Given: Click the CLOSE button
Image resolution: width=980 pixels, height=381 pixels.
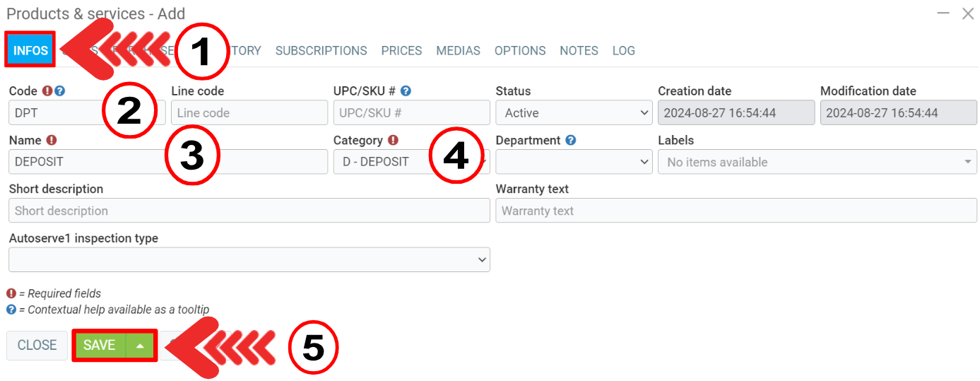Looking at the screenshot, I should [x=37, y=346].
